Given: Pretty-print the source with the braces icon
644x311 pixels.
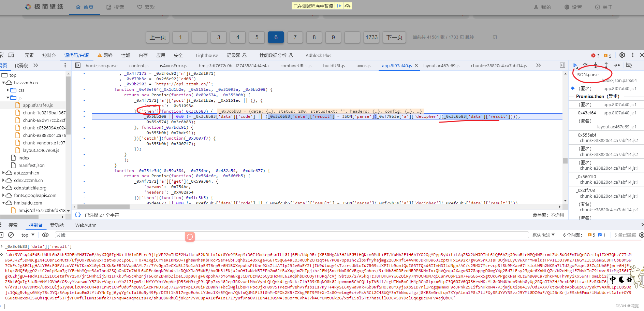Looking at the screenshot, I should [78, 215].
